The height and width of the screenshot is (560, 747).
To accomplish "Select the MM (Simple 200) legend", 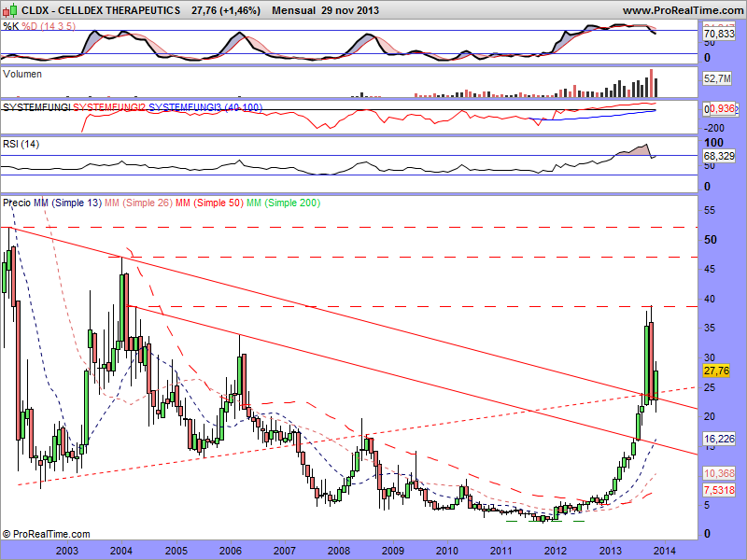I will (284, 203).
